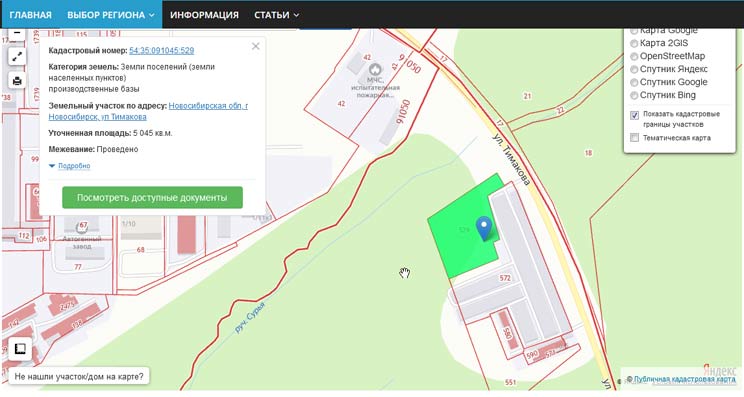Image resolution: width=744 pixels, height=397 pixels.
Task: Expand the Подробно details section
Action: click(70, 166)
